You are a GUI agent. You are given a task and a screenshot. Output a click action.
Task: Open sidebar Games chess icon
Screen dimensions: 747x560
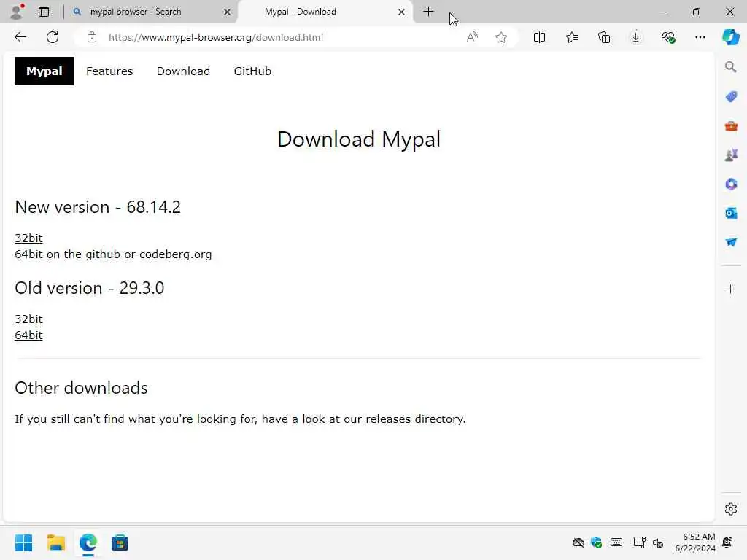[731, 155]
